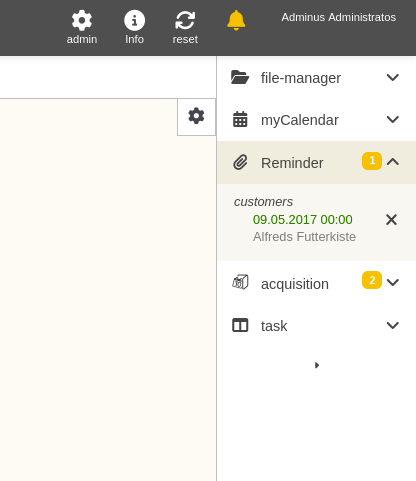Click the task columns icon
This screenshot has width=416, height=481.
[x=240, y=325]
